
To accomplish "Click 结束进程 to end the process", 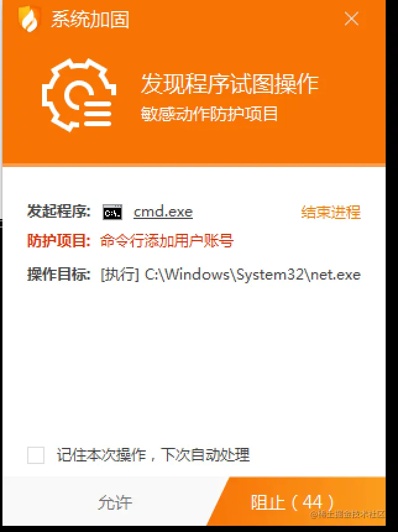I will coord(331,212).
